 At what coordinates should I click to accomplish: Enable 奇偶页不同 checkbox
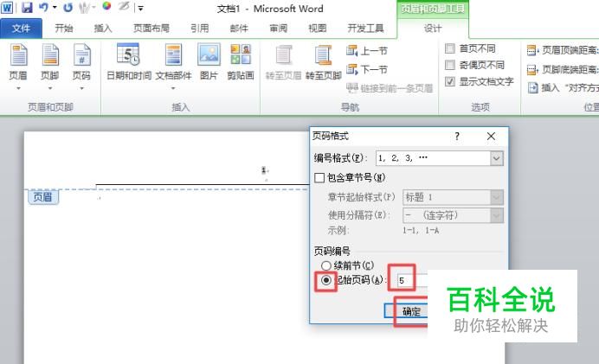tap(450, 65)
